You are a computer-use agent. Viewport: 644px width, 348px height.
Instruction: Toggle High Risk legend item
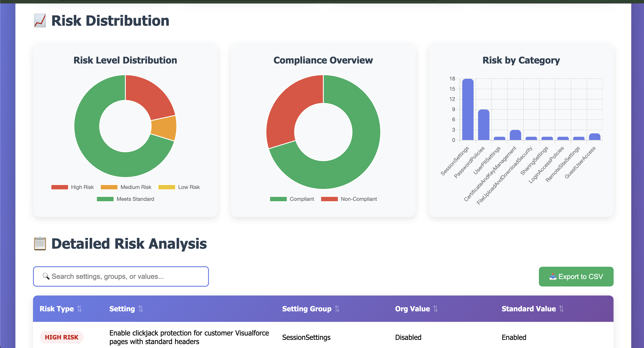[82, 187]
